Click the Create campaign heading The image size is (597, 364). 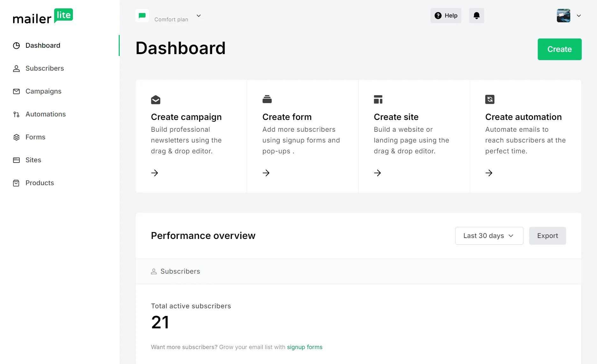186,117
